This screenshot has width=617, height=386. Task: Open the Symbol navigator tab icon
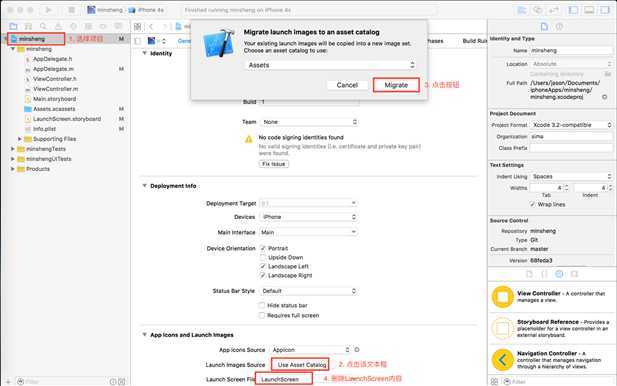pyautogui.click(x=28, y=26)
